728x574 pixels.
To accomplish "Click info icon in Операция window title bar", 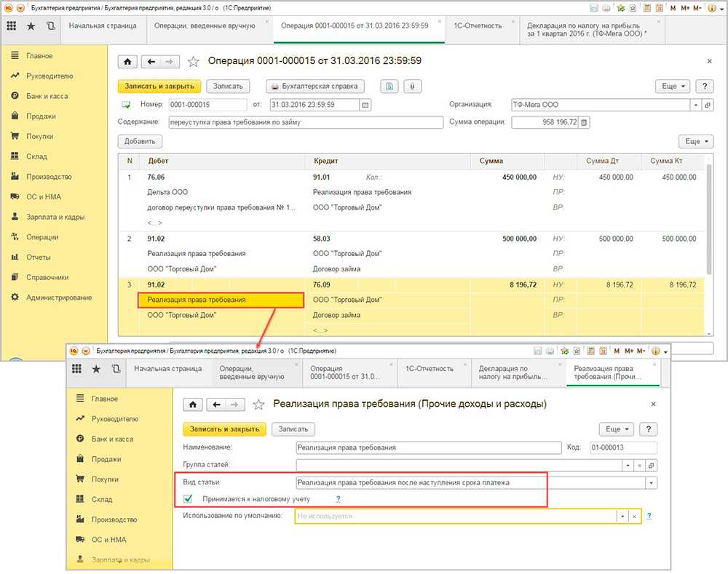I will tap(712, 8).
